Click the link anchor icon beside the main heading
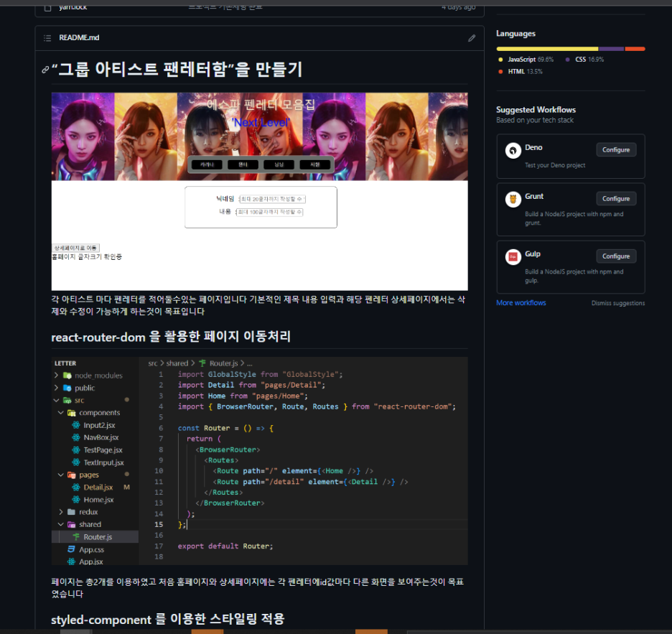Image resolution: width=672 pixels, height=634 pixels. point(45,70)
